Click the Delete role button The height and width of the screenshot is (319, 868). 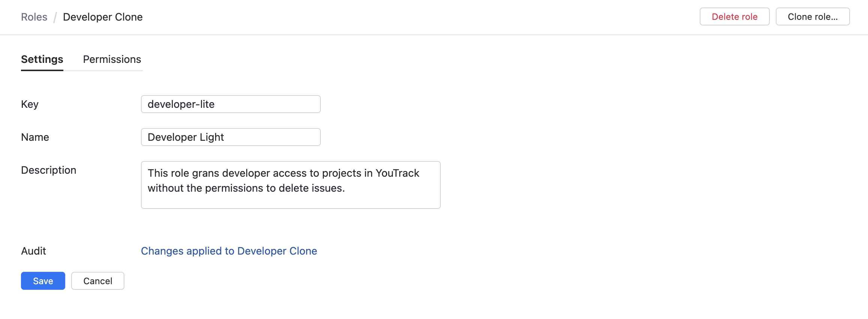coord(734,17)
